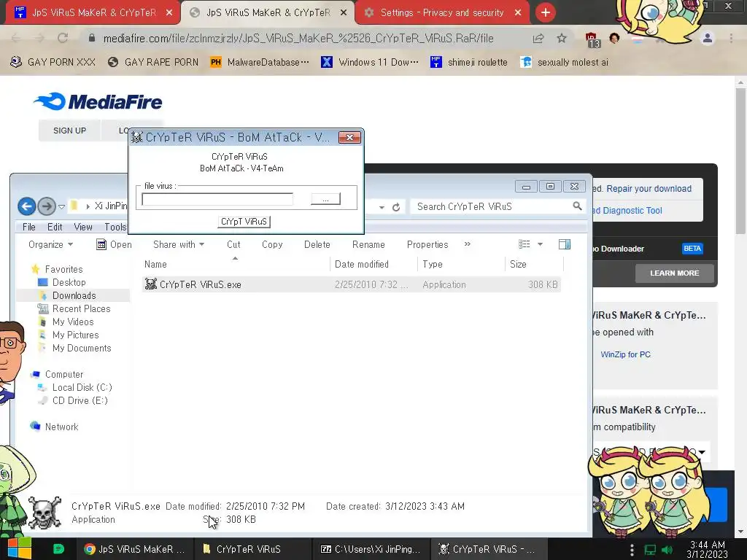Select Downloads in the navigation pane
This screenshot has height=560, width=747.
coord(74,296)
